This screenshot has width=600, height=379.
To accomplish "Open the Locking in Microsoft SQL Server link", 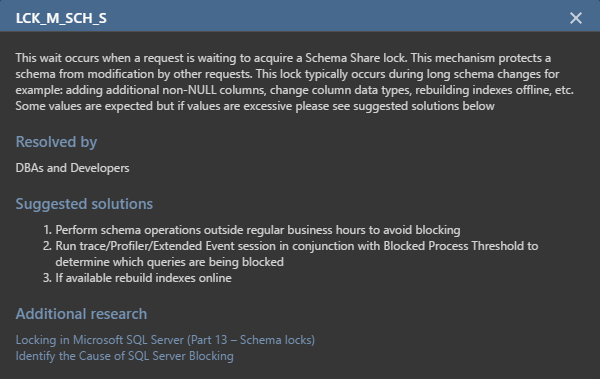I will tap(165, 340).
